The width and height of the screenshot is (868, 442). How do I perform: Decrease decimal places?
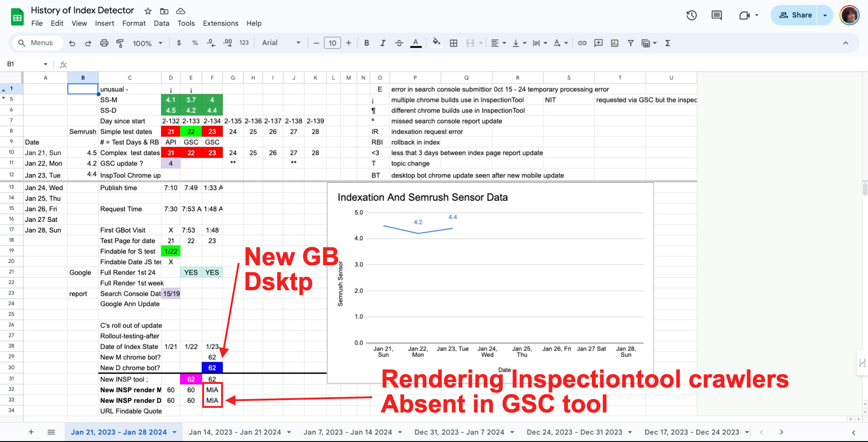(211, 43)
